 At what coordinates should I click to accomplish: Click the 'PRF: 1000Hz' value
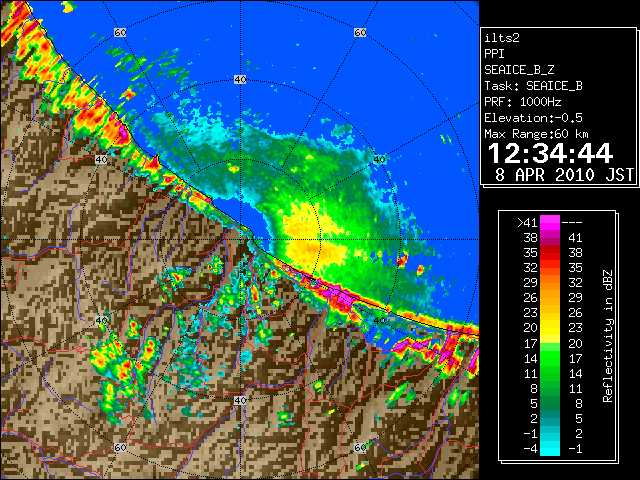pyautogui.click(x=523, y=102)
